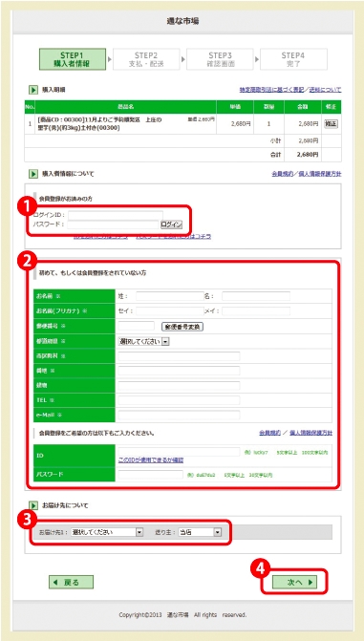The width and height of the screenshot is (364, 641).
Task: Open the 都道府県 選択してください dropdown
Action: click(144, 341)
